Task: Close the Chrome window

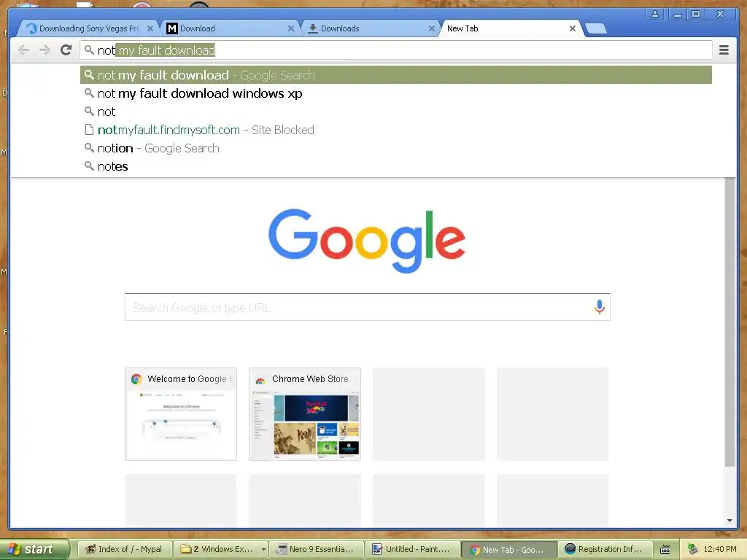Action: (721, 14)
